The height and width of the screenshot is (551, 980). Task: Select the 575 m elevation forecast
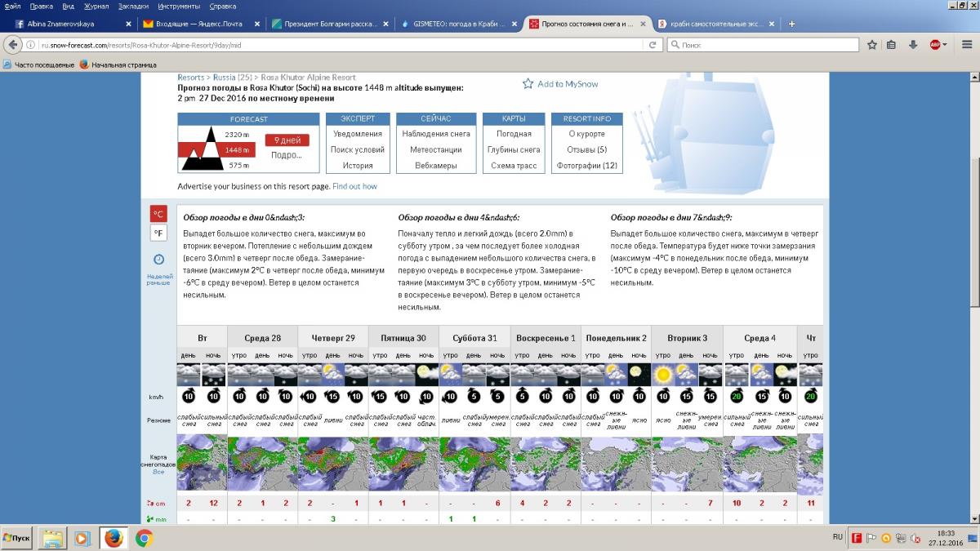click(x=238, y=166)
